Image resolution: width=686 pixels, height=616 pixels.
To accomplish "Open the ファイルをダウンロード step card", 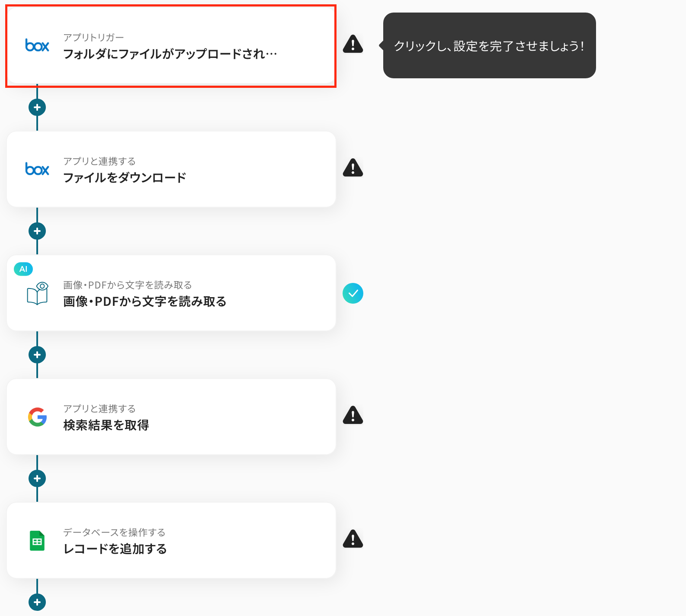I will point(171,169).
